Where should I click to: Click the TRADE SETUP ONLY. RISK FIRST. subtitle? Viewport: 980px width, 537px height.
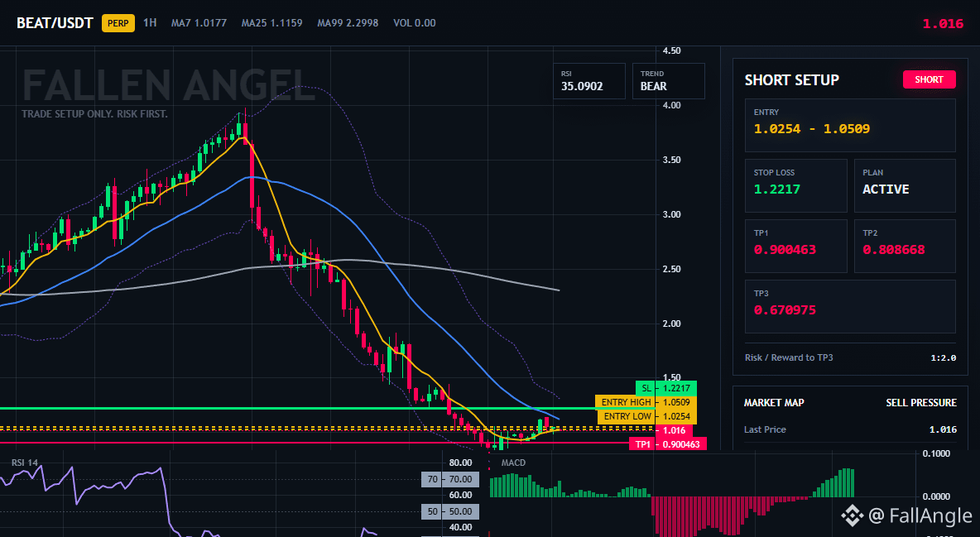(x=94, y=114)
